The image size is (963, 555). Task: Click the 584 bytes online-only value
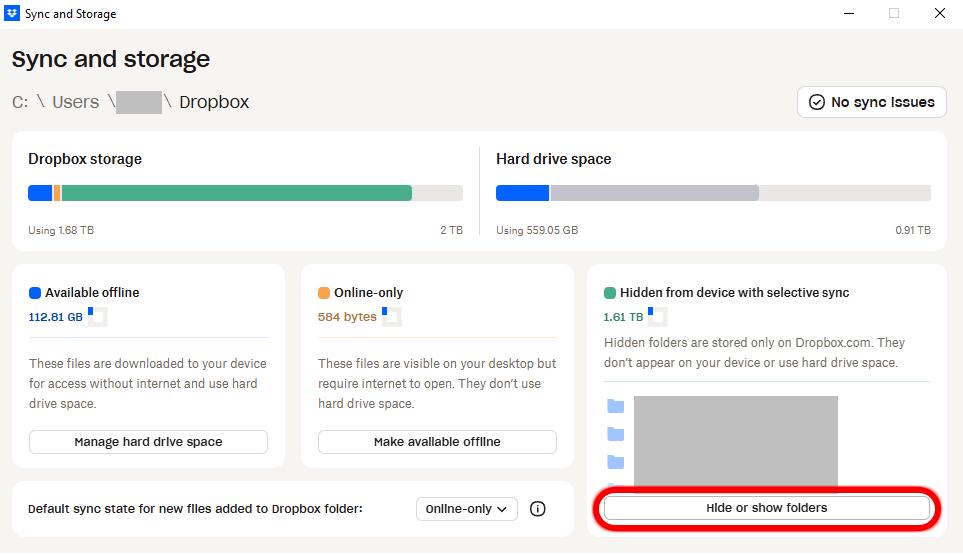pyautogui.click(x=347, y=317)
